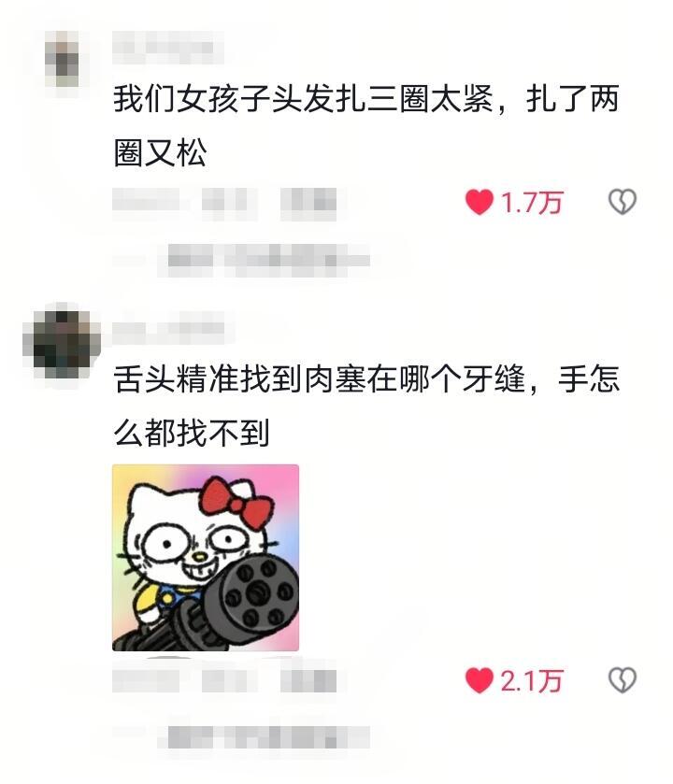Image resolution: width=673 pixels, height=784 pixels.
Task: Select the text 舌头精准找到肉塞在哪个牙缝
Action: click(320, 378)
